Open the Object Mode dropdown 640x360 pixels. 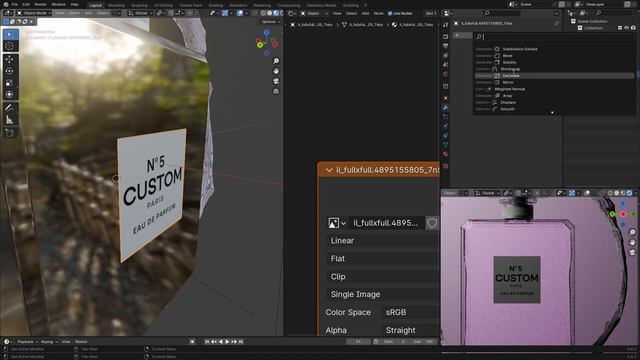click(x=34, y=13)
